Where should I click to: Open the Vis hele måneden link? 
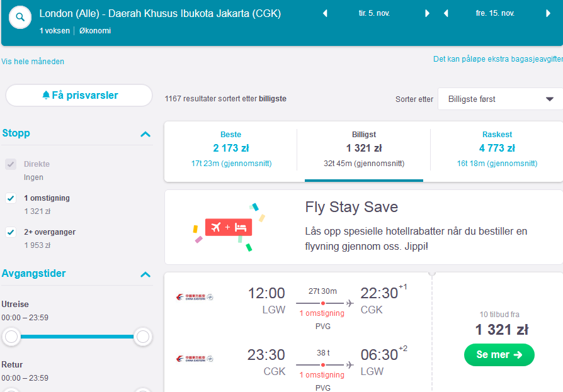(x=33, y=62)
